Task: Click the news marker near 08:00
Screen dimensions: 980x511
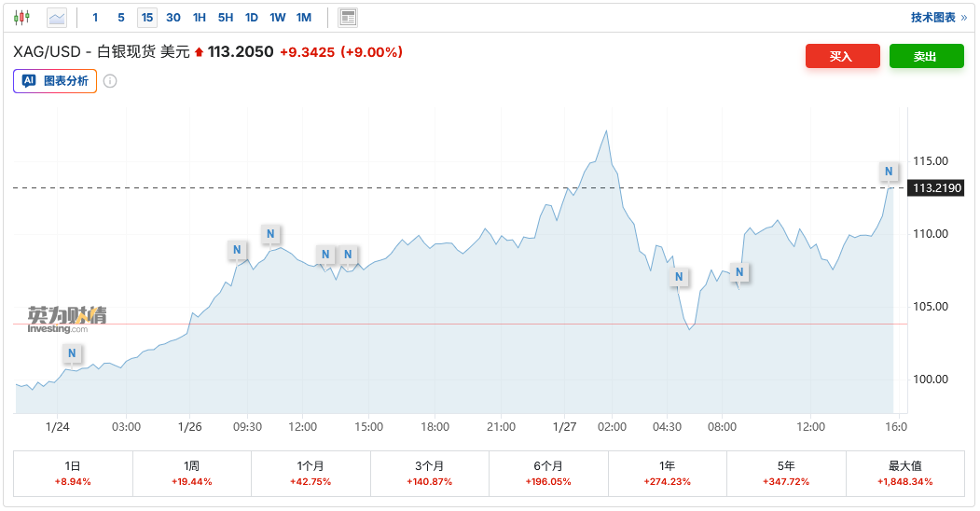Action: (738, 272)
